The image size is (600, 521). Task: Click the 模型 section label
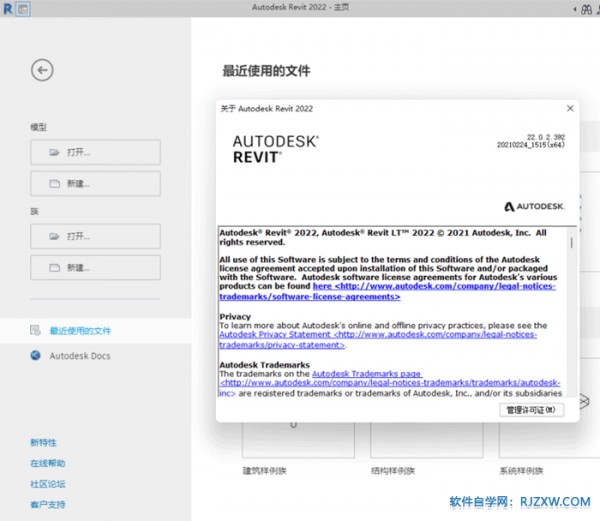38,127
